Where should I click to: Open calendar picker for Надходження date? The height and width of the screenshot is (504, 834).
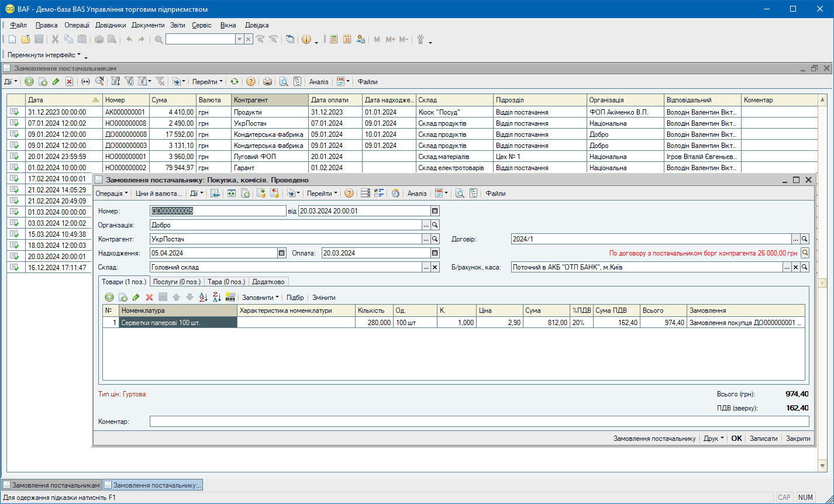(281, 253)
